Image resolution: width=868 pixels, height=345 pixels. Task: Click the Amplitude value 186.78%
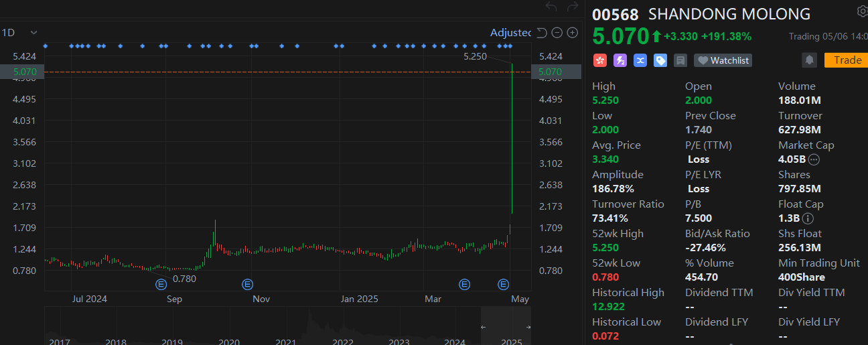(x=613, y=189)
